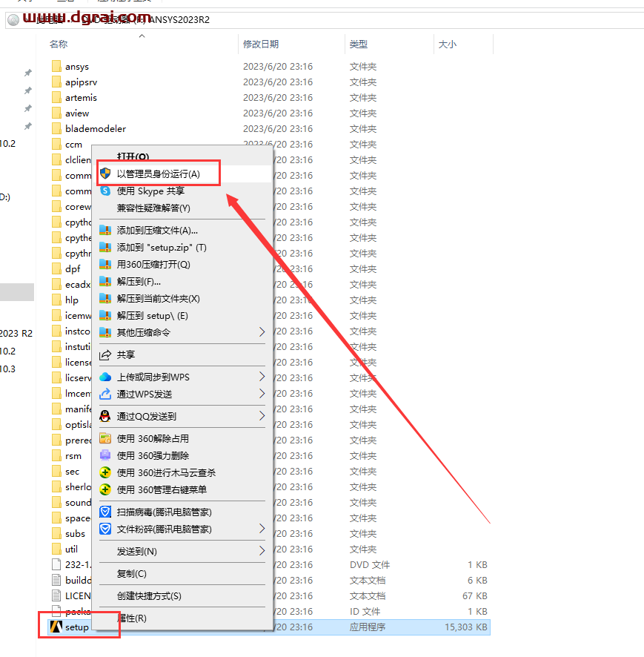Click the 'ID 文件' type cell
Screen dimensions: 644x657
(x=365, y=611)
